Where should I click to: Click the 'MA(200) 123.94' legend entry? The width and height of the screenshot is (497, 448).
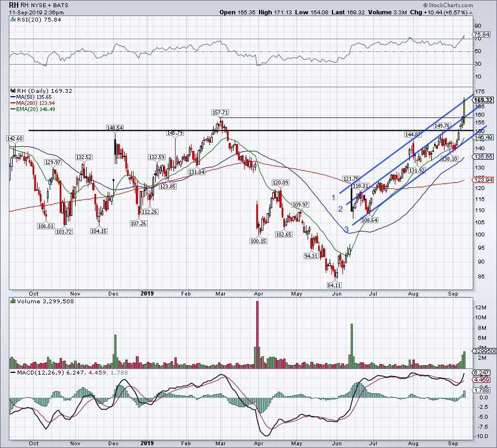[35, 103]
